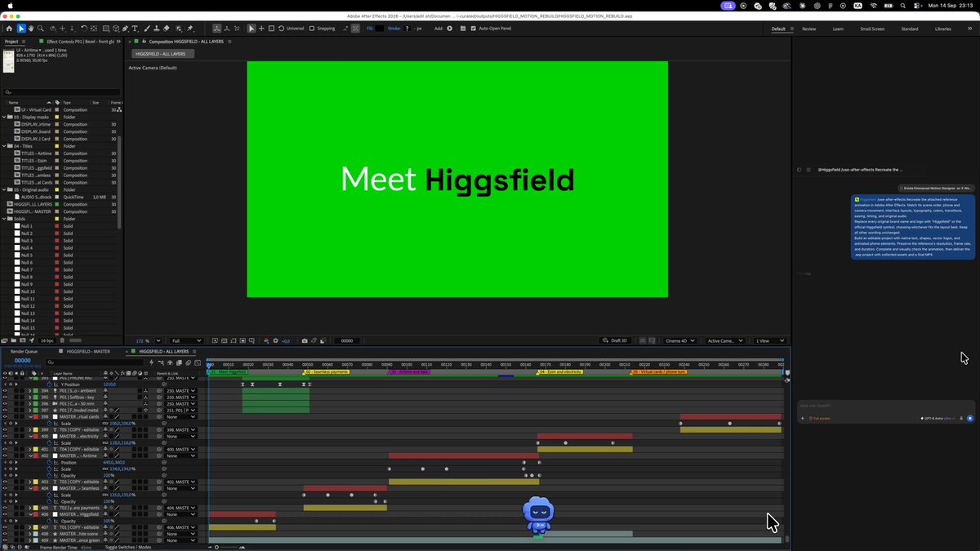Image resolution: width=980 pixels, height=551 pixels.
Task: Take a snapshot with the camera icon
Action: [305, 340]
